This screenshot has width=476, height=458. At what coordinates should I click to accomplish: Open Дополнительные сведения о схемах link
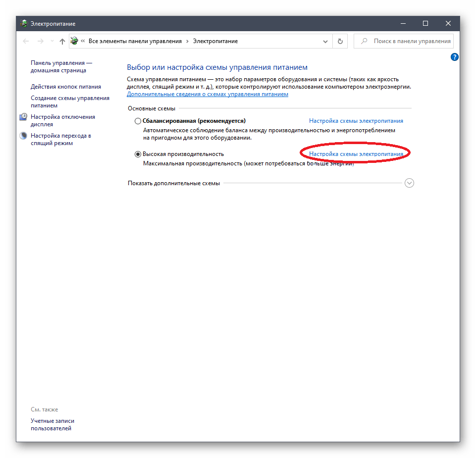207,94
